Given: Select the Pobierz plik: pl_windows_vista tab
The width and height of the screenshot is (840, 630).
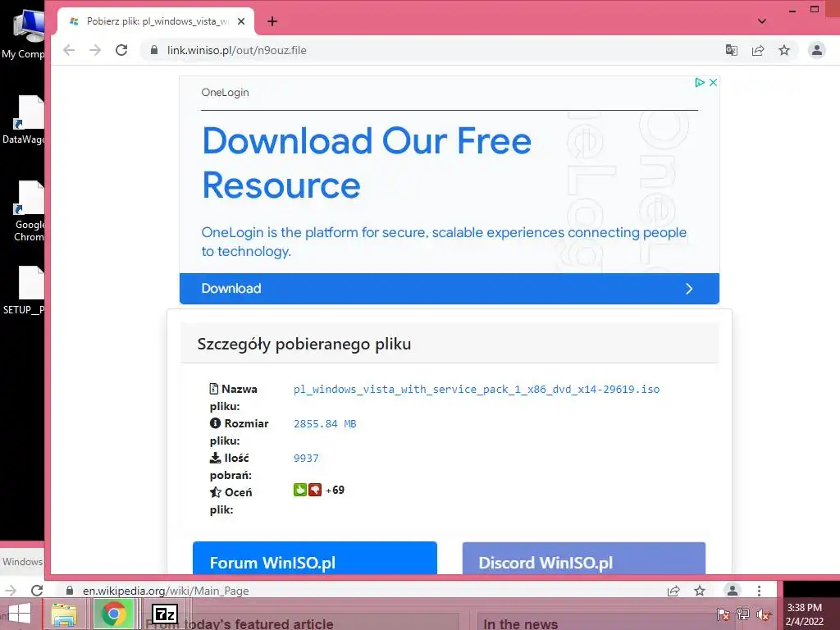Looking at the screenshot, I should pos(155,21).
